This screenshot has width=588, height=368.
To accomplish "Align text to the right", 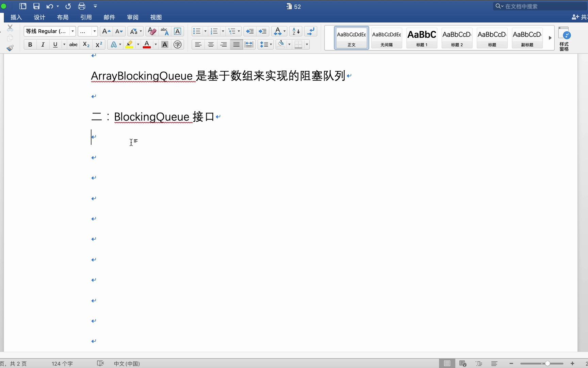I will pyautogui.click(x=223, y=45).
